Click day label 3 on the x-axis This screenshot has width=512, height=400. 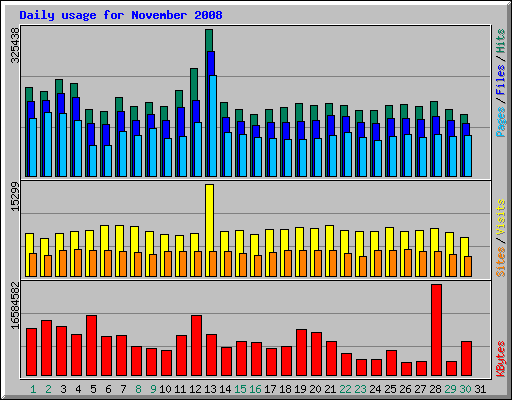(63, 389)
